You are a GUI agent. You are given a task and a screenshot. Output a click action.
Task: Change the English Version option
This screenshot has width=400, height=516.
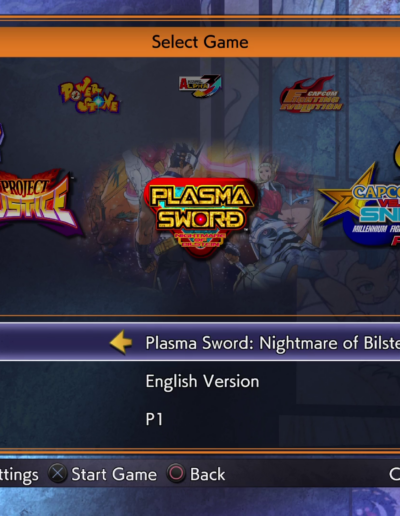click(202, 381)
